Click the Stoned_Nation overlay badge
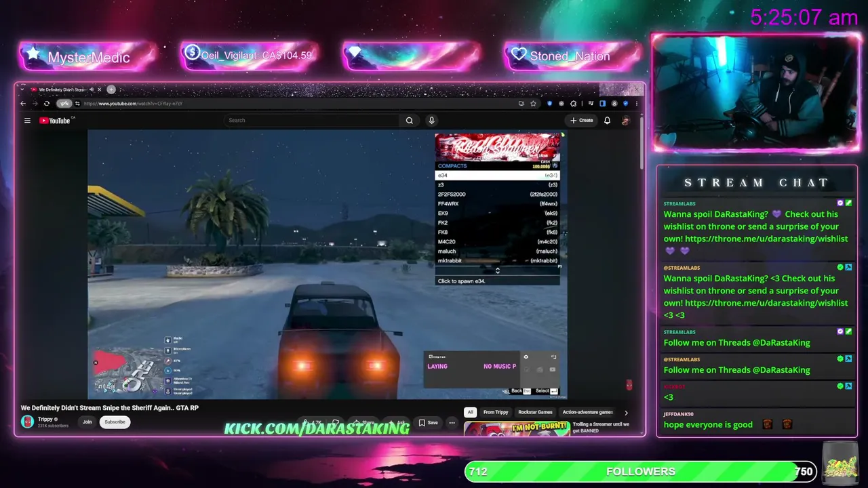Image resolution: width=868 pixels, height=488 pixels. pyautogui.click(x=574, y=56)
